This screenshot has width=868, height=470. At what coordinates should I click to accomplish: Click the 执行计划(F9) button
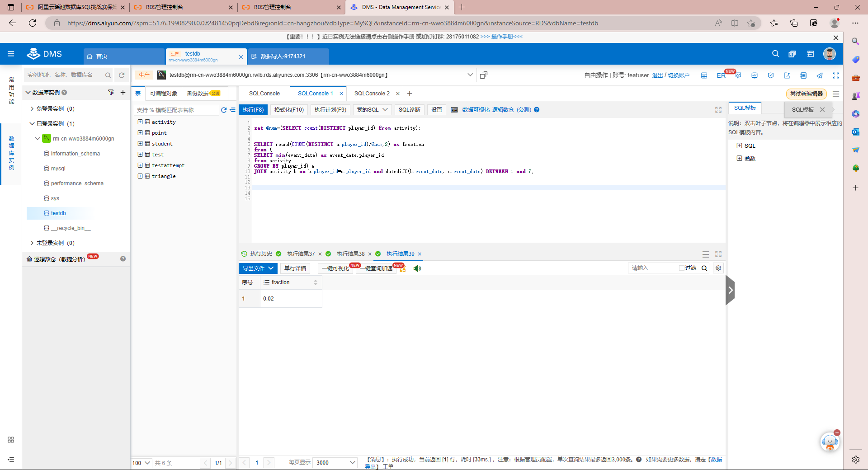click(x=330, y=110)
